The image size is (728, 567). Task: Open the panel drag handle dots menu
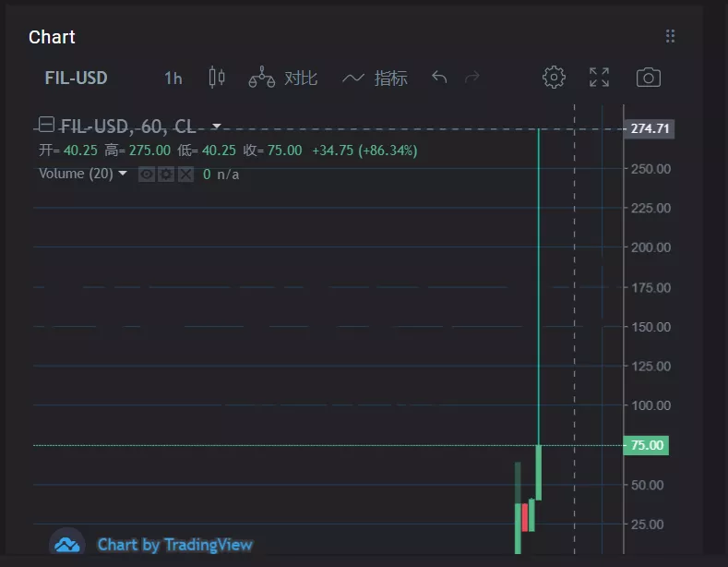tap(670, 36)
